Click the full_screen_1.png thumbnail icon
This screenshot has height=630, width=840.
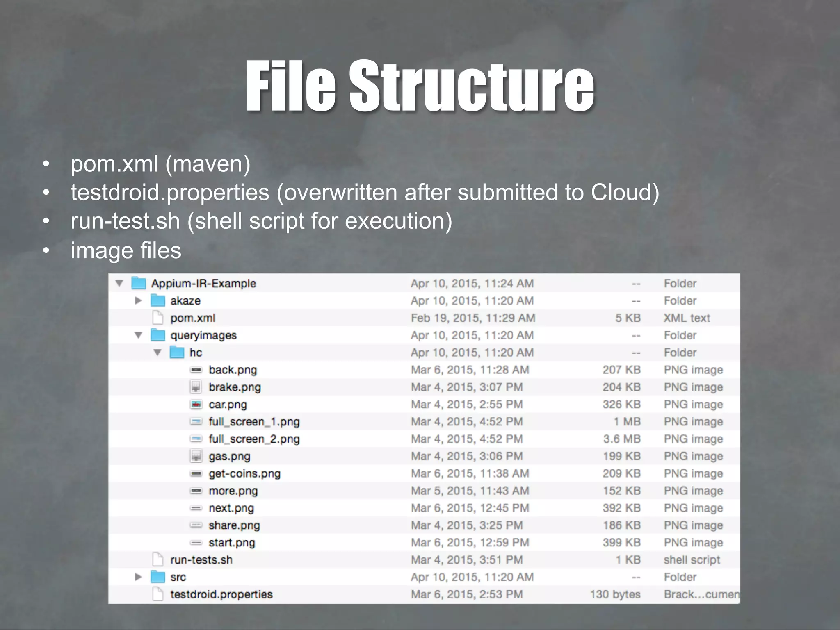pyautogui.click(x=196, y=421)
